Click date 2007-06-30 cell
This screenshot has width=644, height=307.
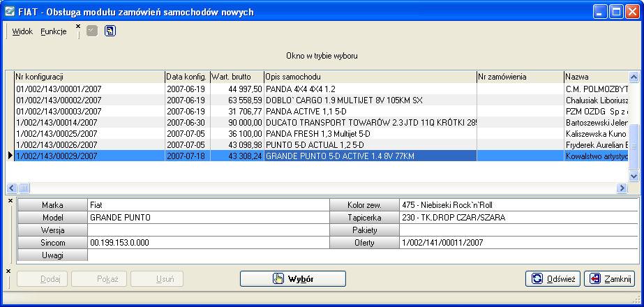[x=187, y=123]
